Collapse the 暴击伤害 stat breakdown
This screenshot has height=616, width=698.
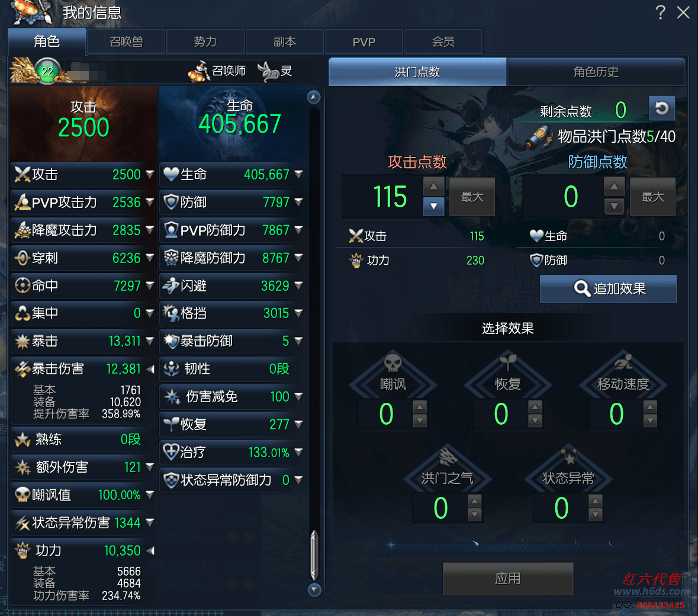pos(150,369)
